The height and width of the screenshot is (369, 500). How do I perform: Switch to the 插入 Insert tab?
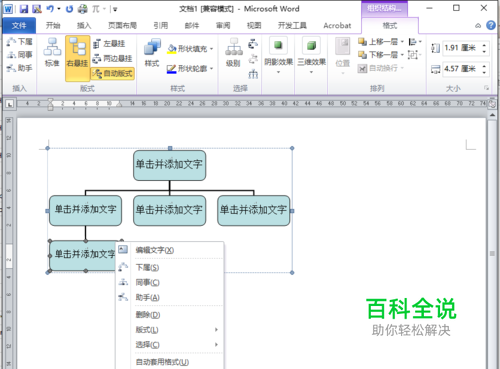84,25
